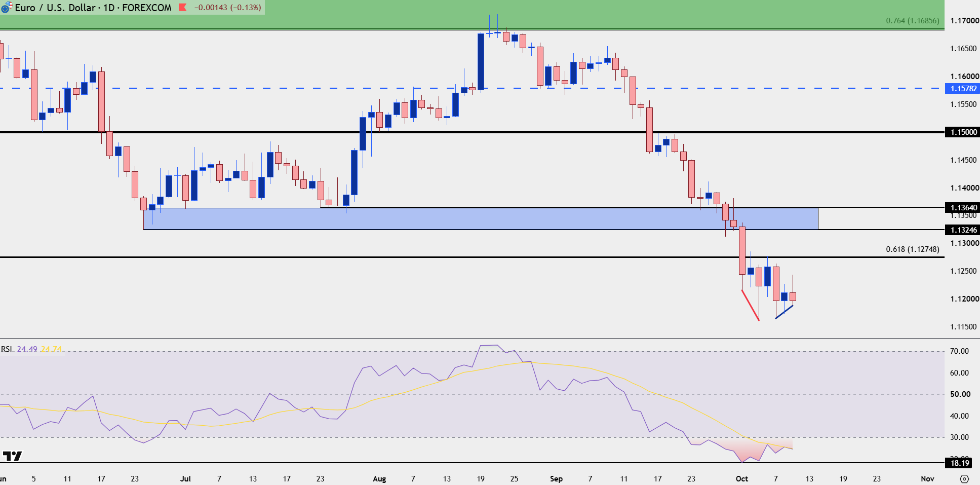The width and height of the screenshot is (980, 485).
Task: Open chart settings hexagon gear icon
Action: tap(964, 478)
